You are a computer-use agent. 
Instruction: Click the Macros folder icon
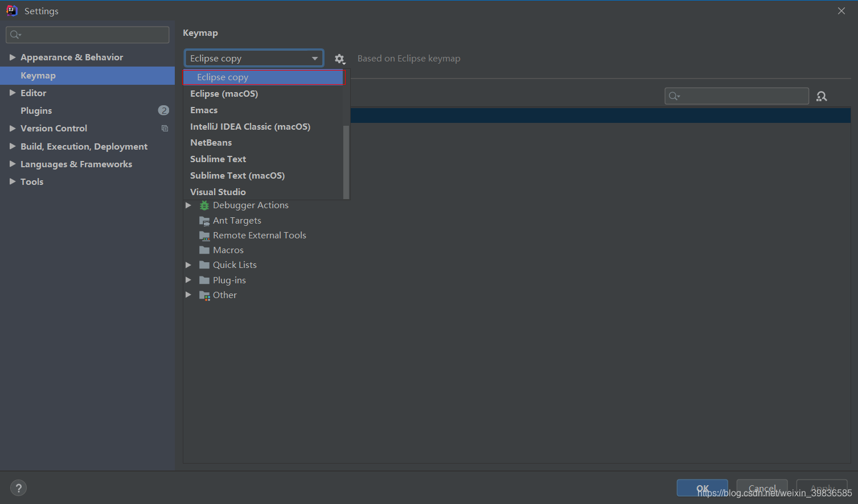pos(204,250)
